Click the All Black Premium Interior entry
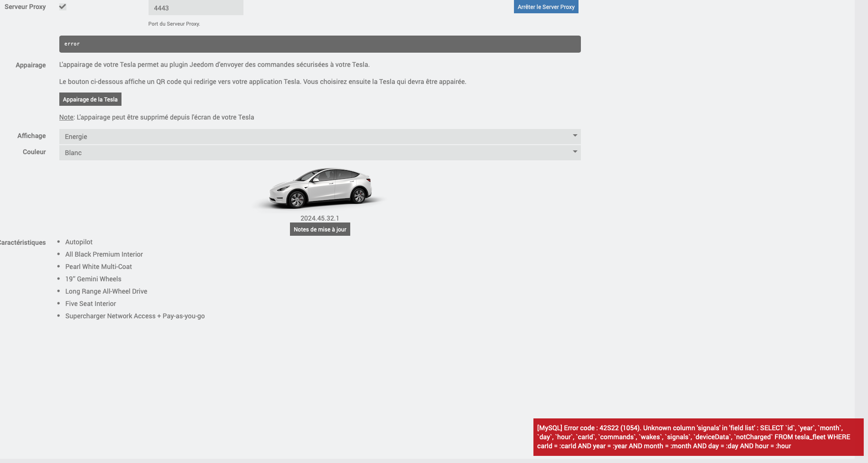Screen dimensions: 868x463 click(104, 254)
